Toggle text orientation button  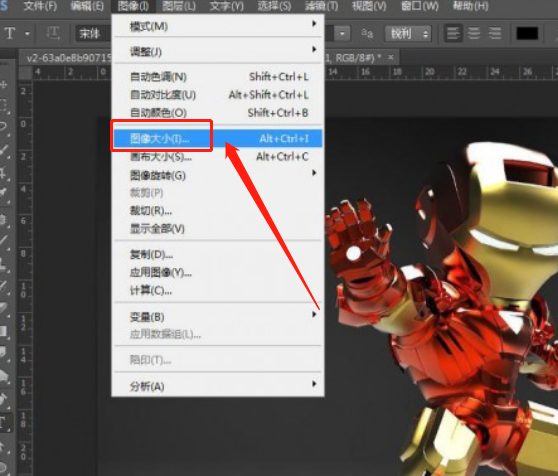[x=53, y=33]
